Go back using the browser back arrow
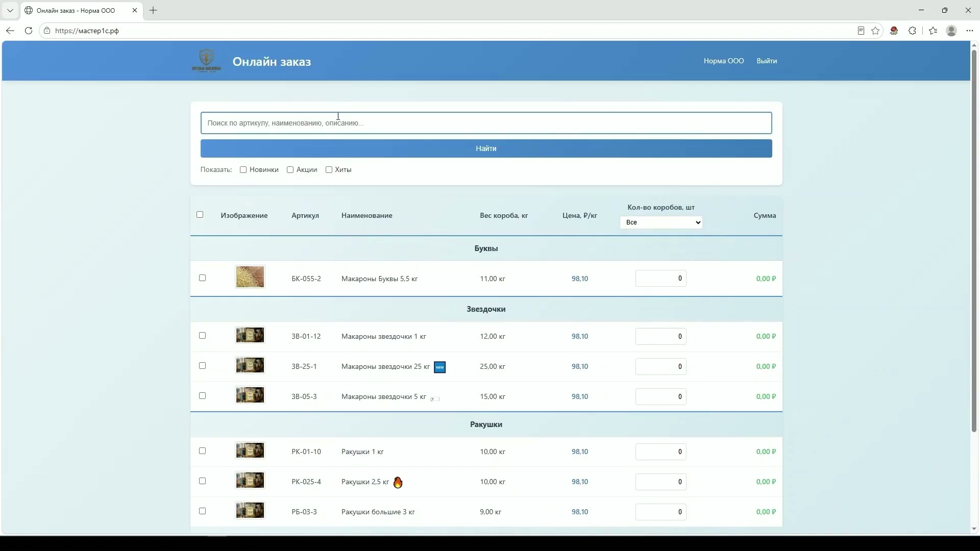This screenshot has height=551, width=980. [x=10, y=31]
